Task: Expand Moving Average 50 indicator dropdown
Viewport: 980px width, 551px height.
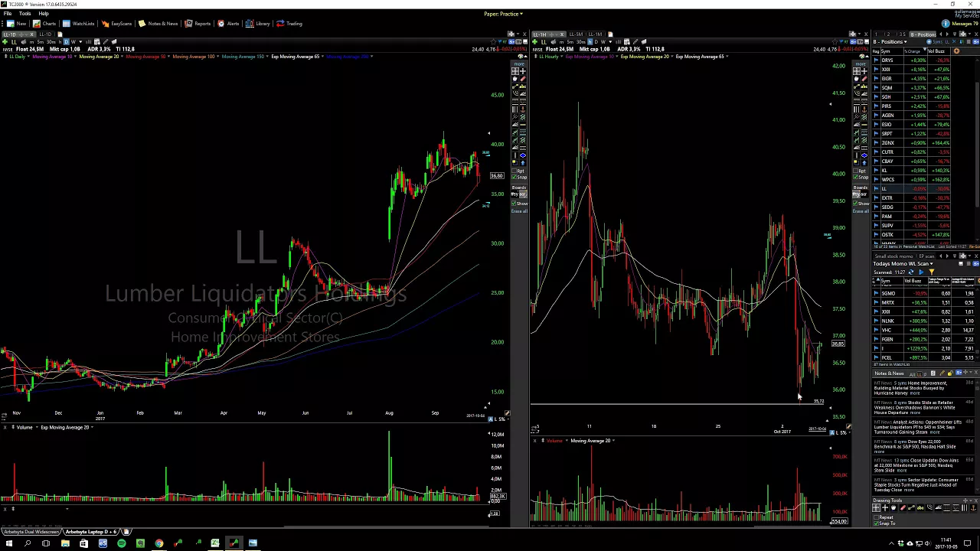Action: pos(168,57)
